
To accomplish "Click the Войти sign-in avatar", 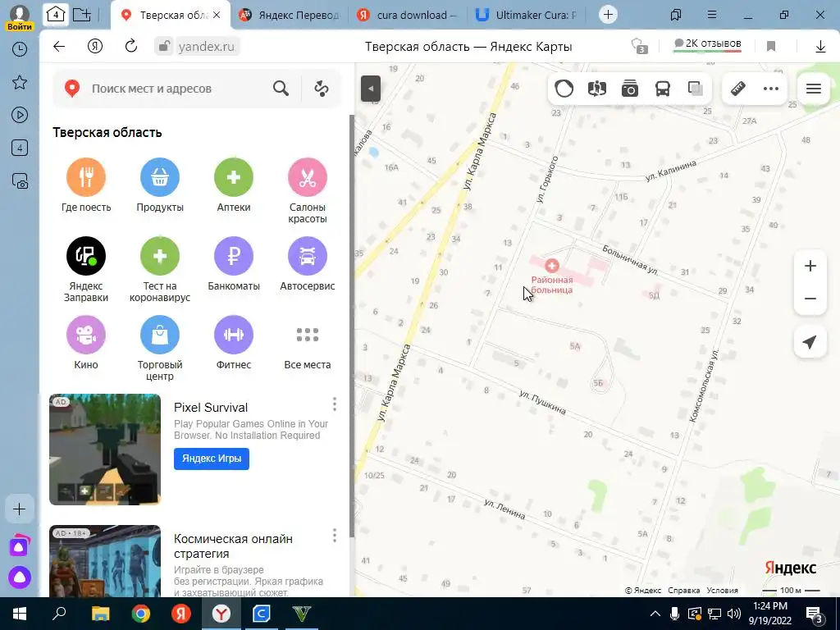I will click(20, 16).
